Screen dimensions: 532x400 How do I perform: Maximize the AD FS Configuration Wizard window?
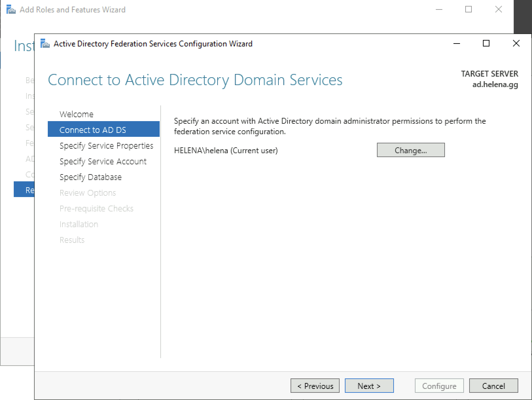[486, 44]
